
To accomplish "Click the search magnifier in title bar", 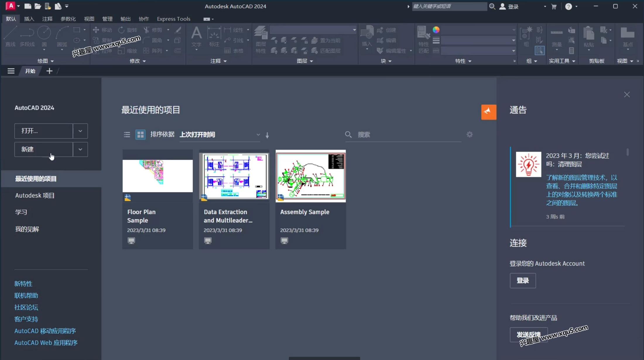I will tap(492, 6).
